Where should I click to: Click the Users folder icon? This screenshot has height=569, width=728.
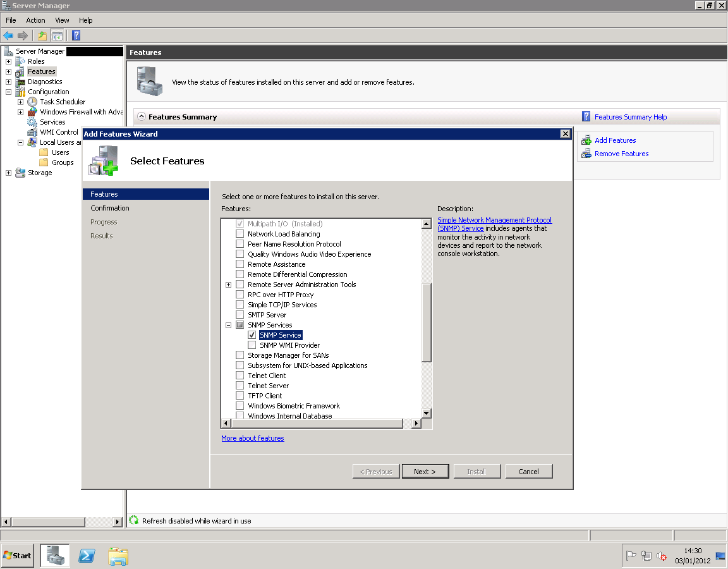(44, 153)
